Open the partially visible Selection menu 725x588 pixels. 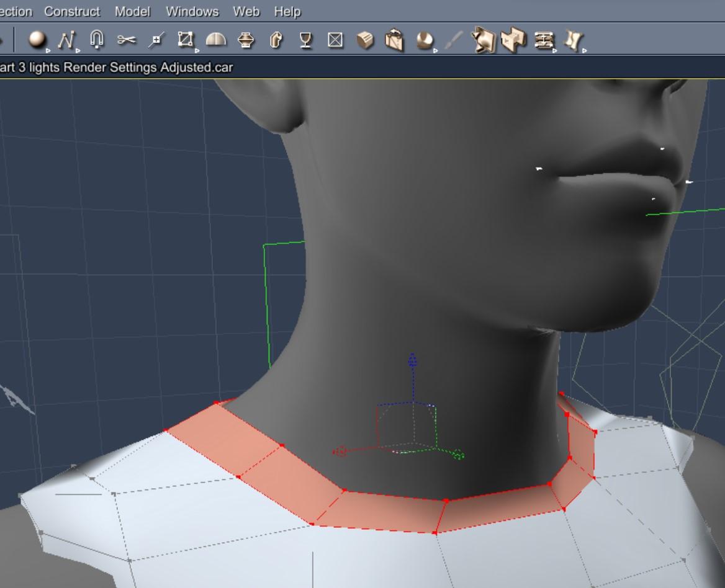point(16,12)
